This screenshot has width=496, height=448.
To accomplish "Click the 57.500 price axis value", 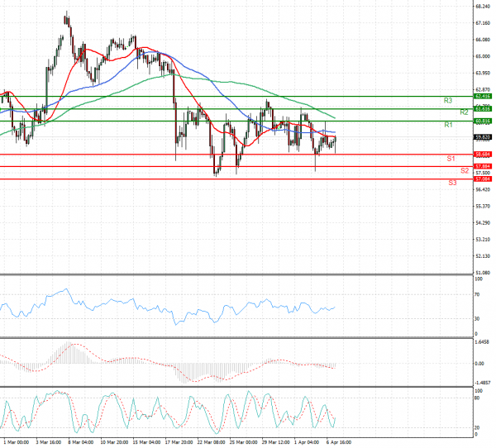I will pyautogui.click(x=483, y=173).
